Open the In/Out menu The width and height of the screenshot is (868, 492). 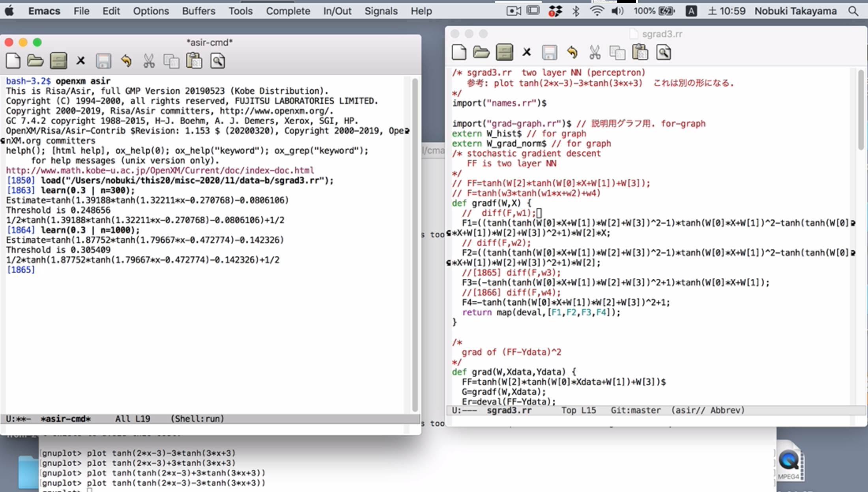click(x=337, y=11)
